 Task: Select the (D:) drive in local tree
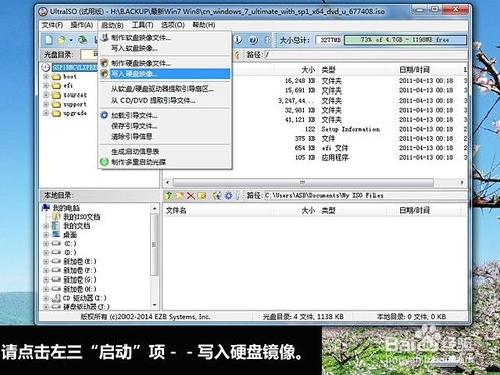(70, 252)
